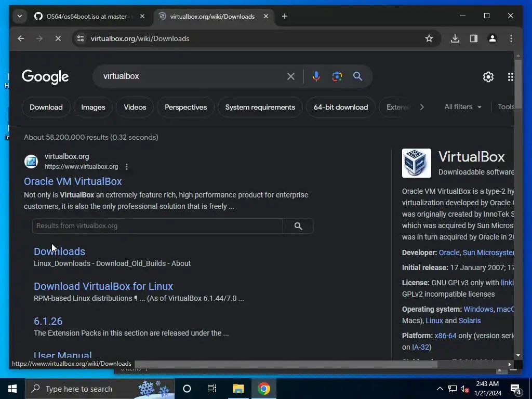The image size is (532, 399).
Task: Select the Perspectives filter
Action: (185, 107)
